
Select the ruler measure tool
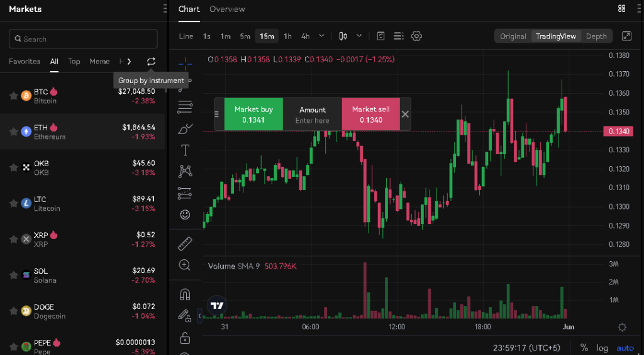point(185,244)
